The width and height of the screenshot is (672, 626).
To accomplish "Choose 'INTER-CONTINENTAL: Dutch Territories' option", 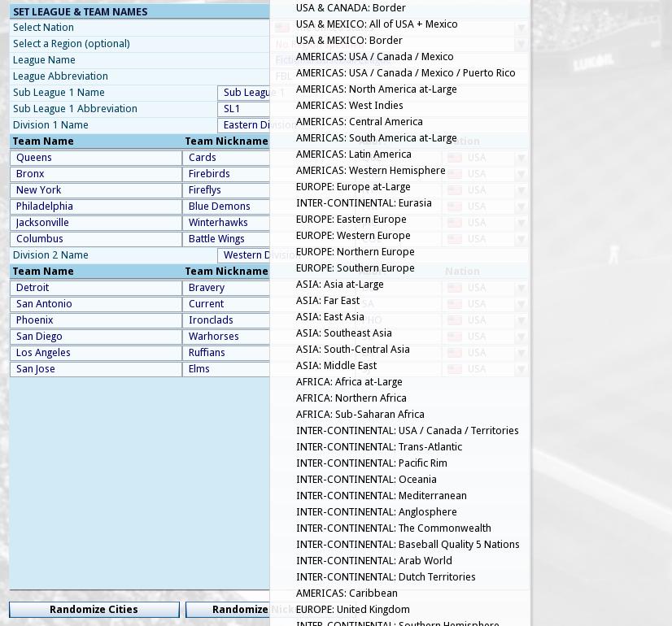I will (x=386, y=577).
